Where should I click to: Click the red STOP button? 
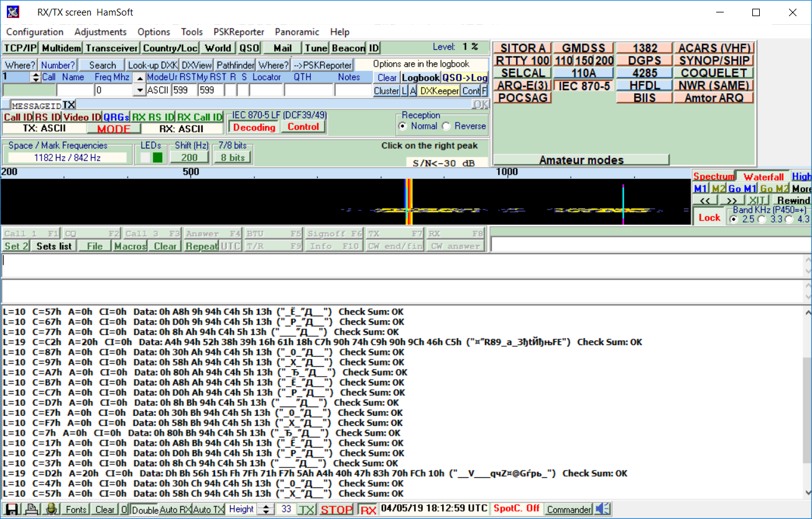click(x=336, y=510)
